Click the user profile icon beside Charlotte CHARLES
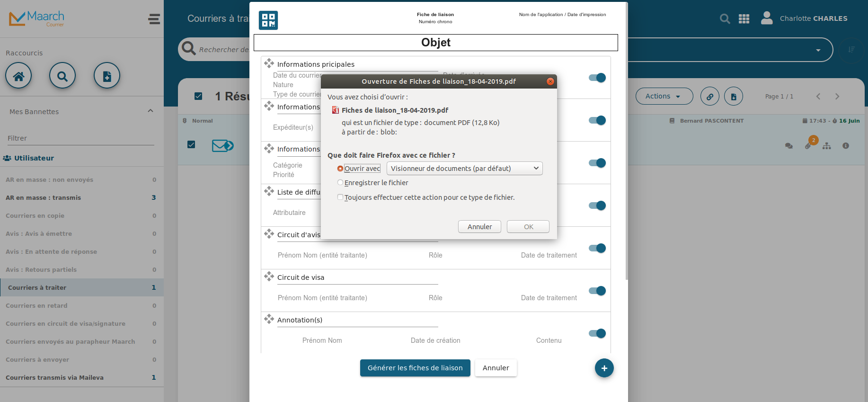This screenshot has height=402, width=868. [767, 18]
